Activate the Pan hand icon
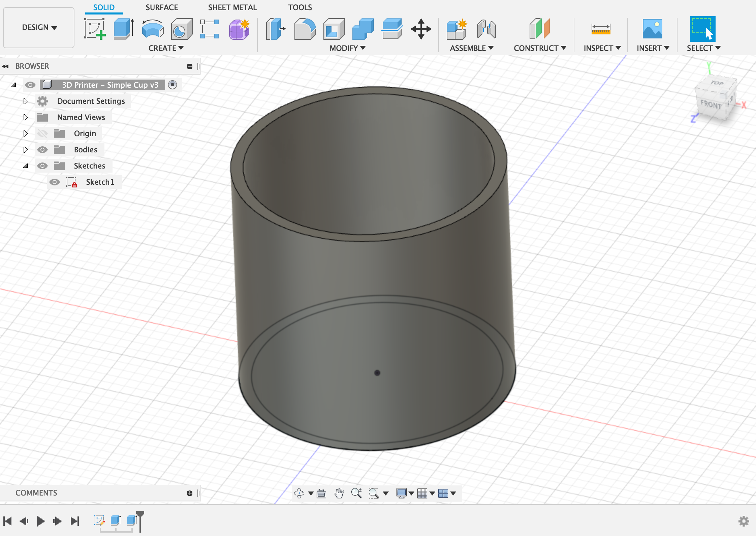756x536 pixels. 339,493
